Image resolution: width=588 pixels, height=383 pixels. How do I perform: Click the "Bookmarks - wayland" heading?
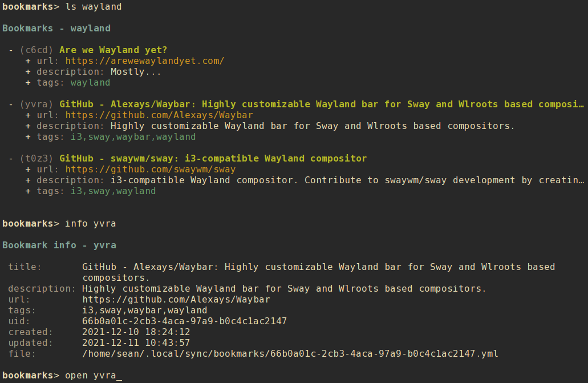(x=56, y=29)
